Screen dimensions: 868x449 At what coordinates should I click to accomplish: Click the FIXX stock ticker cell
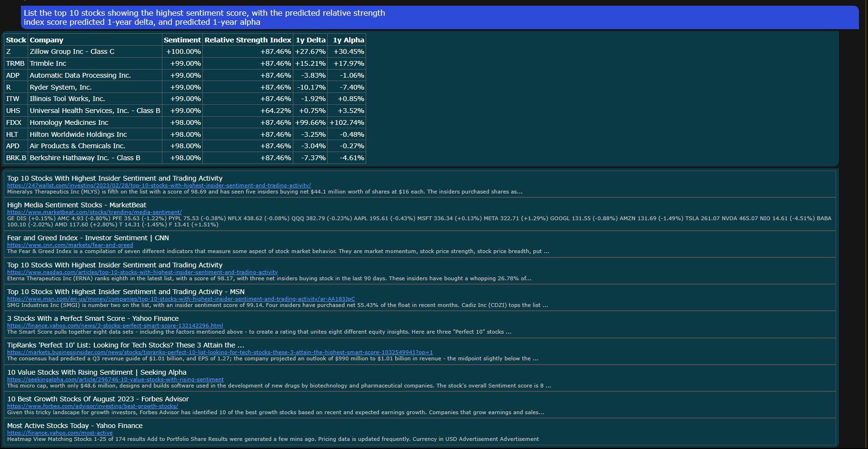(x=14, y=122)
